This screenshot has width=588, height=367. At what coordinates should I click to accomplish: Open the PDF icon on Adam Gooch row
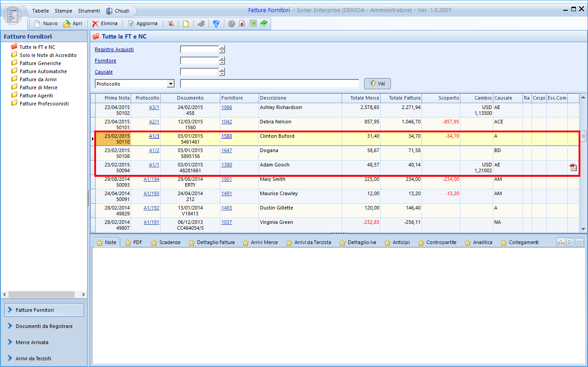[573, 168]
